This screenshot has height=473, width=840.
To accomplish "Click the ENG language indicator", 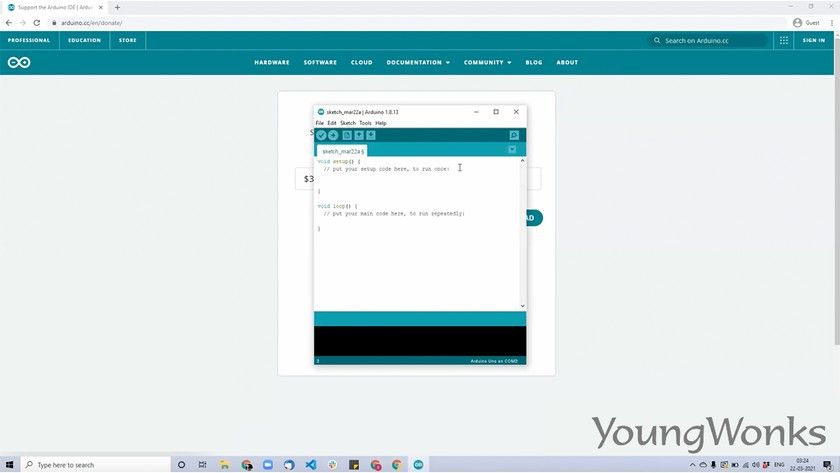I will click(779, 464).
